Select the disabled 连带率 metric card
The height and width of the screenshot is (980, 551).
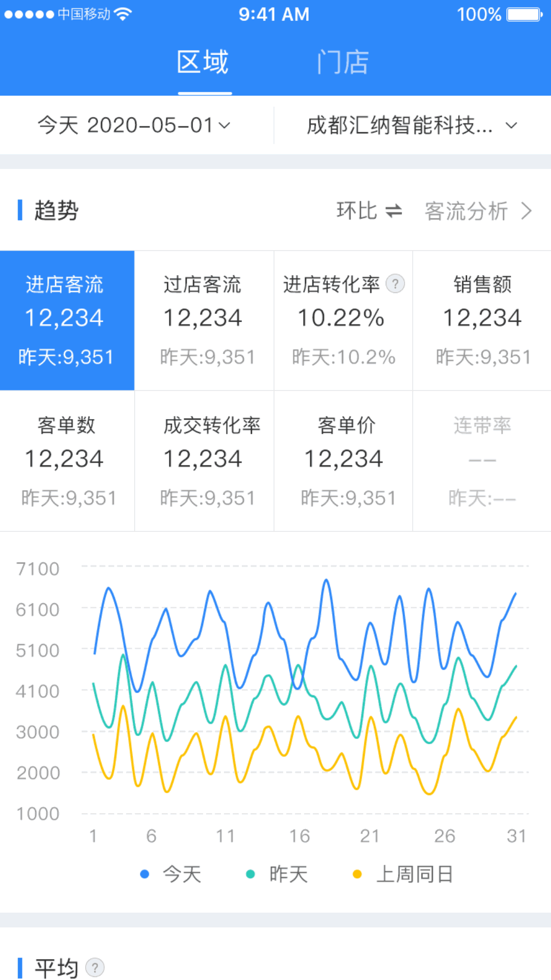(482, 461)
